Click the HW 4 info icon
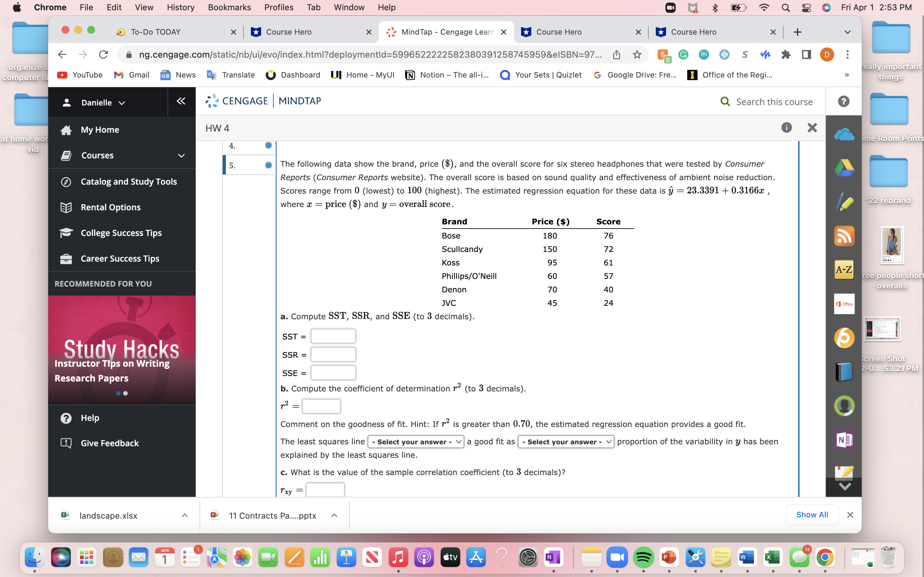924x577 pixels. click(x=786, y=128)
